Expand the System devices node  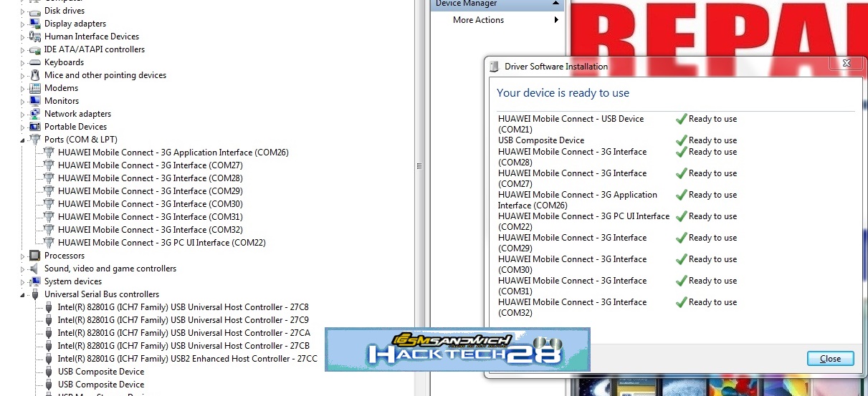[x=22, y=281]
